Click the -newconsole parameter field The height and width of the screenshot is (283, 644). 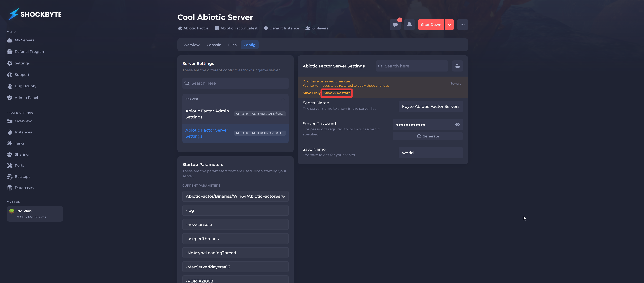coord(235,224)
